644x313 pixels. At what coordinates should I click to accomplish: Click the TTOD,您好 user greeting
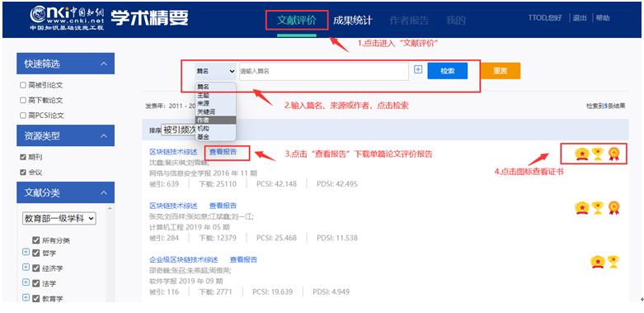(x=546, y=18)
